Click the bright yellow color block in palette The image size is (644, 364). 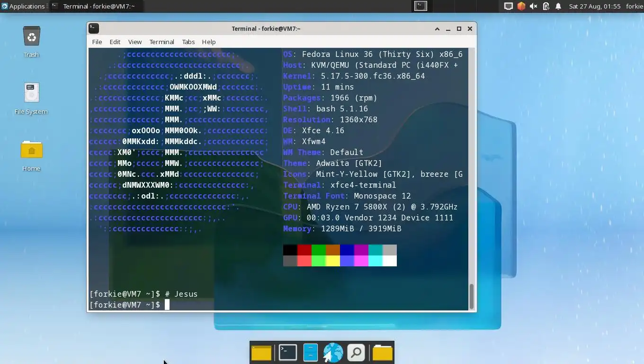point(333,261)
